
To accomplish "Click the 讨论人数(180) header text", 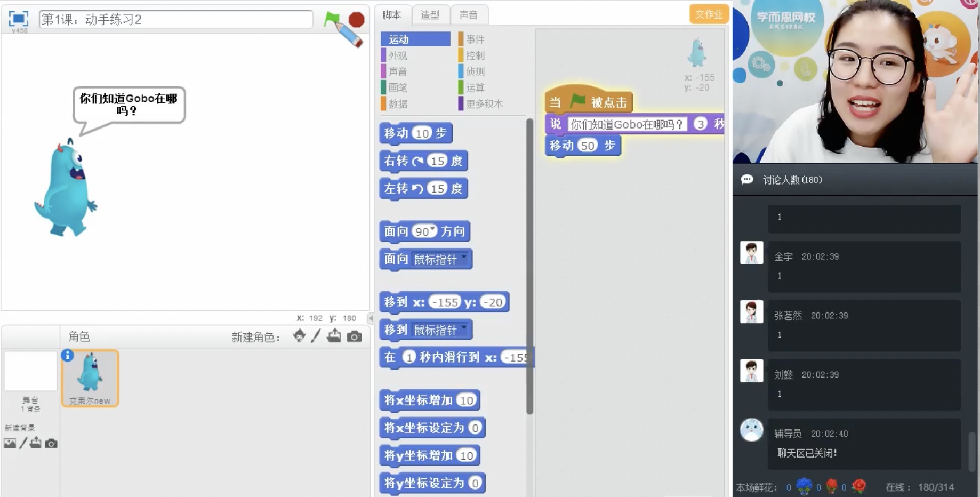I will [x=792, y=180].
